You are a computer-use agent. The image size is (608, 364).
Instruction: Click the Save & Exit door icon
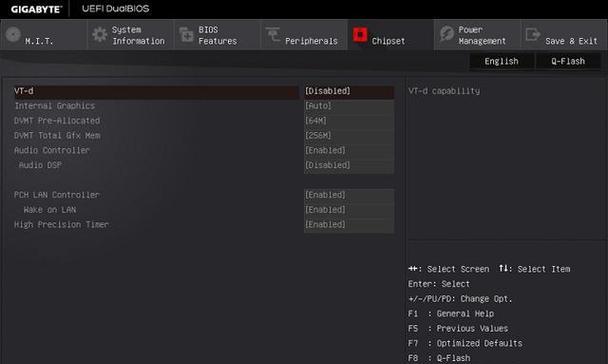(x=533, y=35)
